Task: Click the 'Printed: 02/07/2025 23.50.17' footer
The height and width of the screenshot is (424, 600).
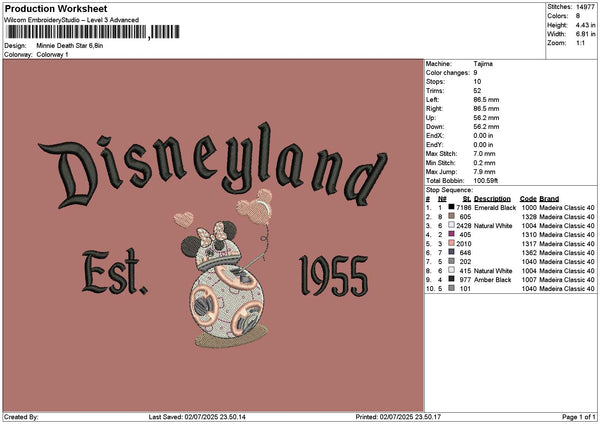Action: [398, 417]
